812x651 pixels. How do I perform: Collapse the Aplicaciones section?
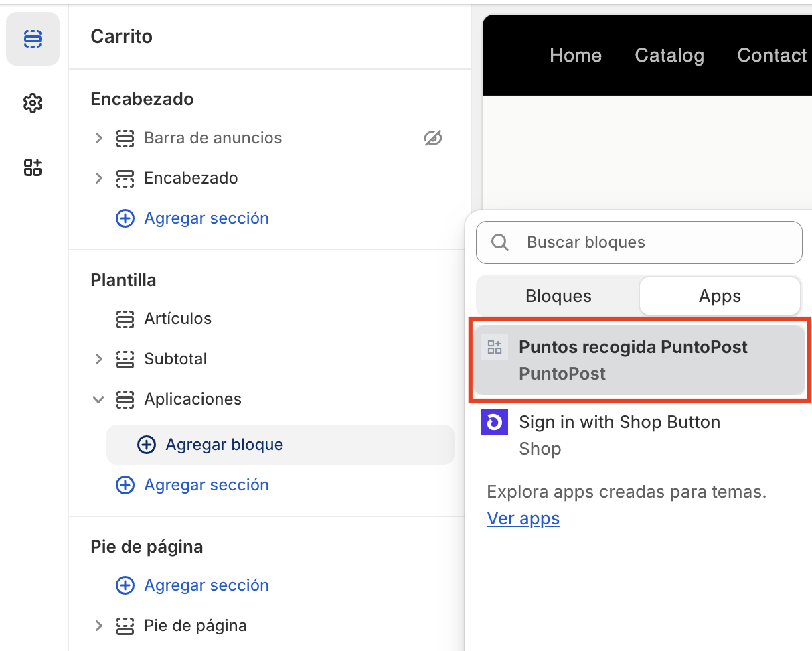pos(98,399)
